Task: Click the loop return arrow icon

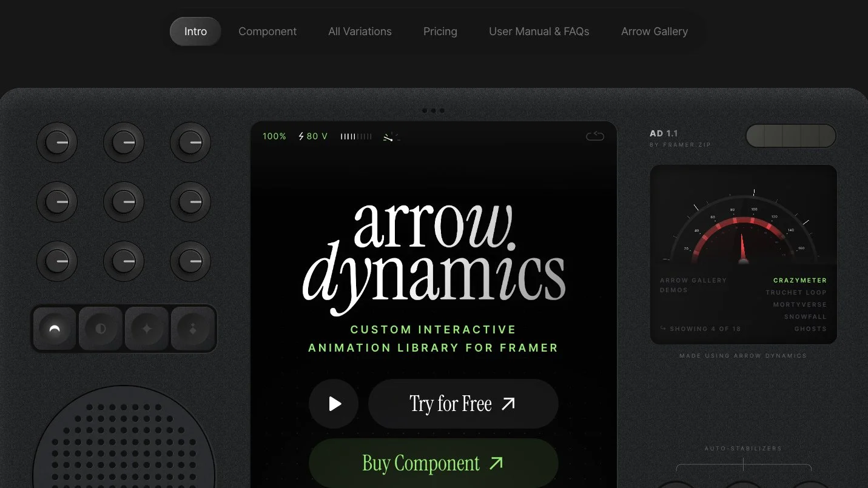Action: [x=595, y=136]
